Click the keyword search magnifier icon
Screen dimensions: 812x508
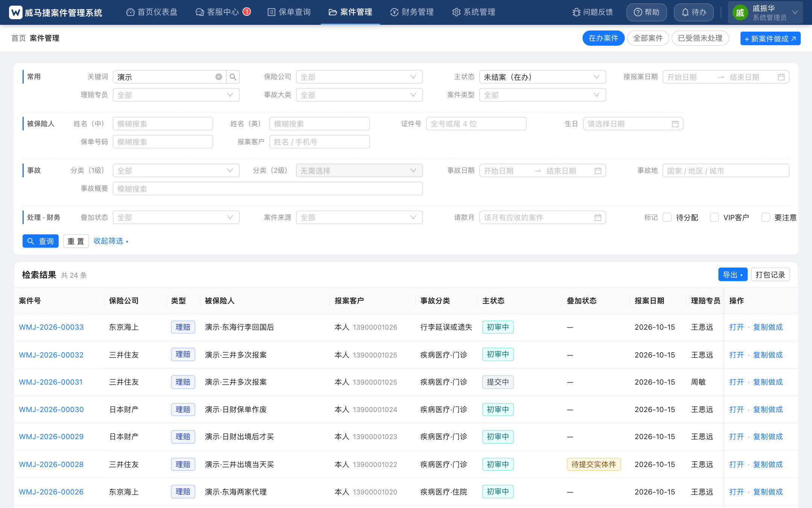[233, 77]
